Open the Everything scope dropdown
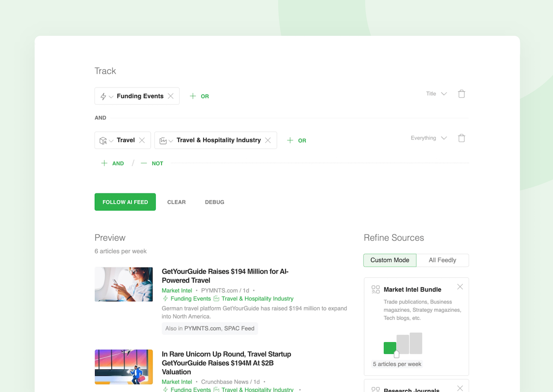This screenshot has height=392, width=553. 429,138
